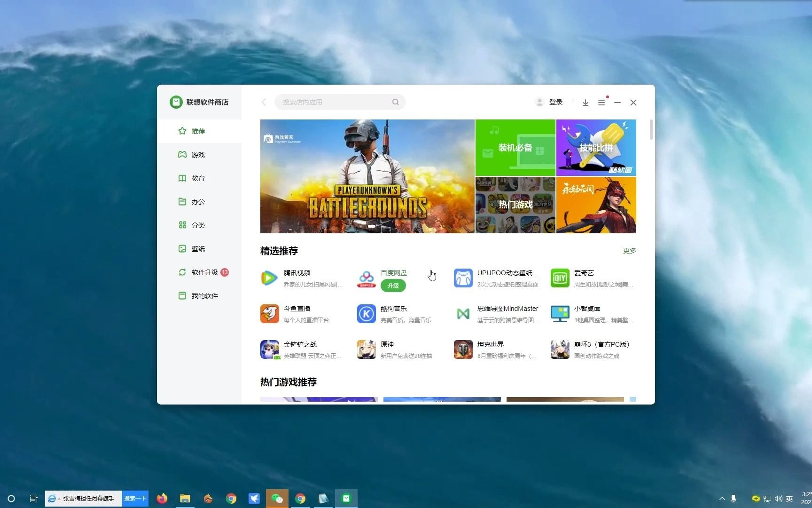Viewport: 812px width, 508px height.
Task: Open the 酷狗音乐 title text
Action: pos(394,309)
